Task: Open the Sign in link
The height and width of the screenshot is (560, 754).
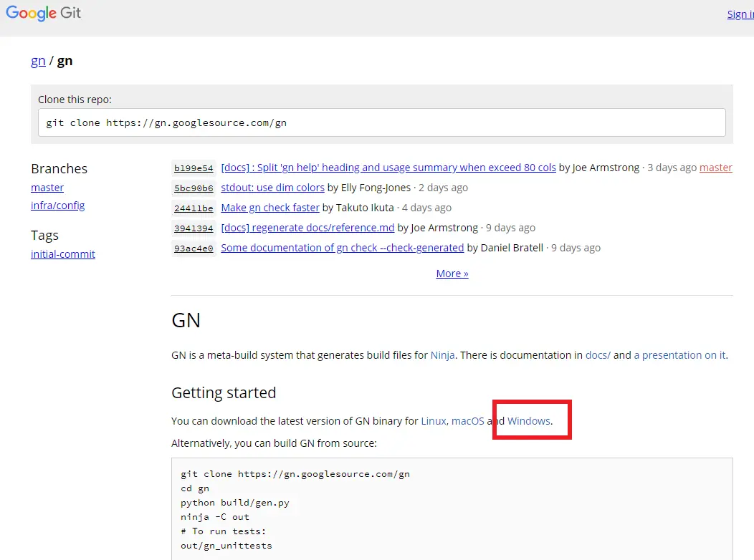Action: (x=740, y=14)
